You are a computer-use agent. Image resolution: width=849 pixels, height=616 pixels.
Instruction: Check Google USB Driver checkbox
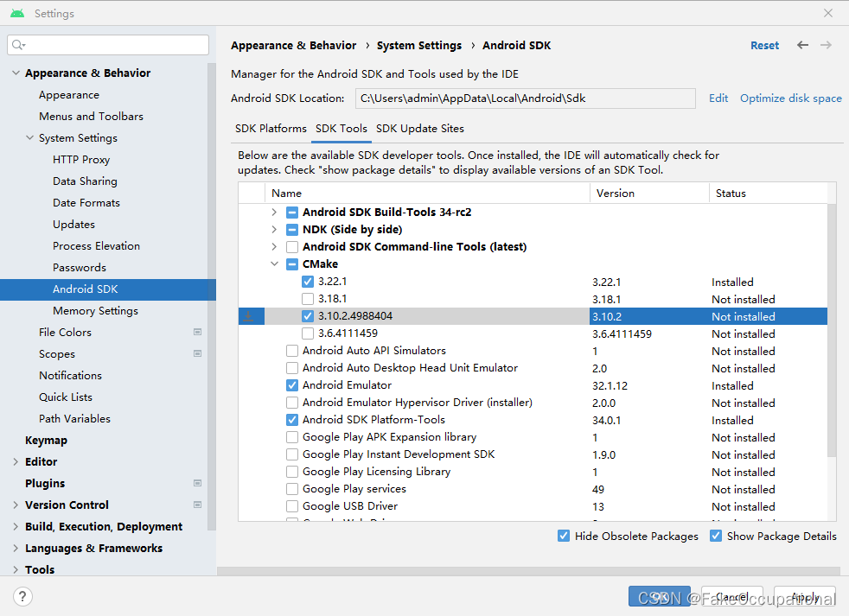tap(292, 506)
